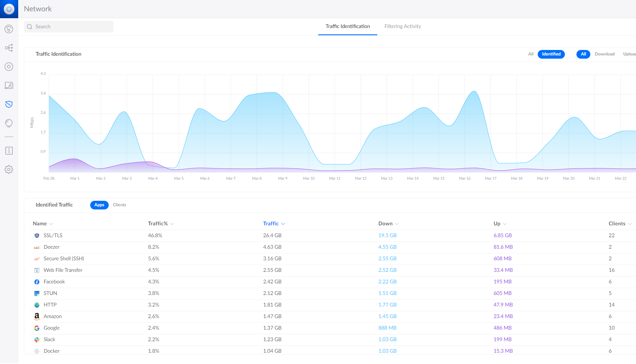Open the UniFi Devices sidebar icon
Screen dimensions: 636x364
9,67
